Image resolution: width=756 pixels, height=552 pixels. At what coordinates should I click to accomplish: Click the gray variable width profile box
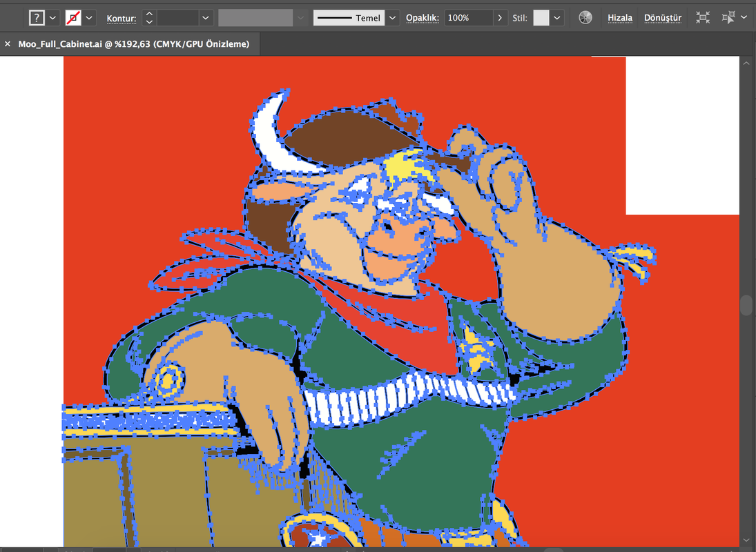(x=255, y=18)
